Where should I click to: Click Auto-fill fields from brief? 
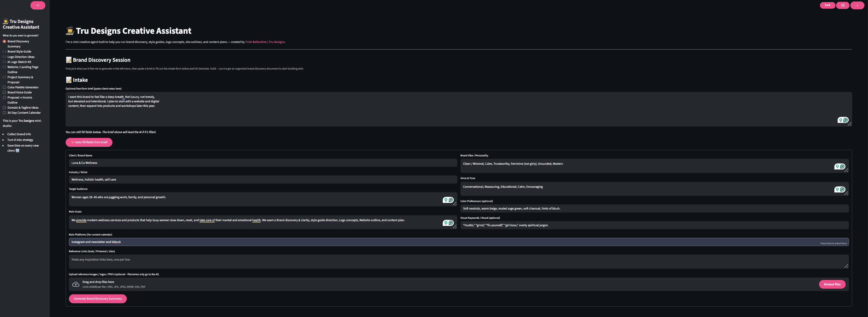[x=89, y=142]
